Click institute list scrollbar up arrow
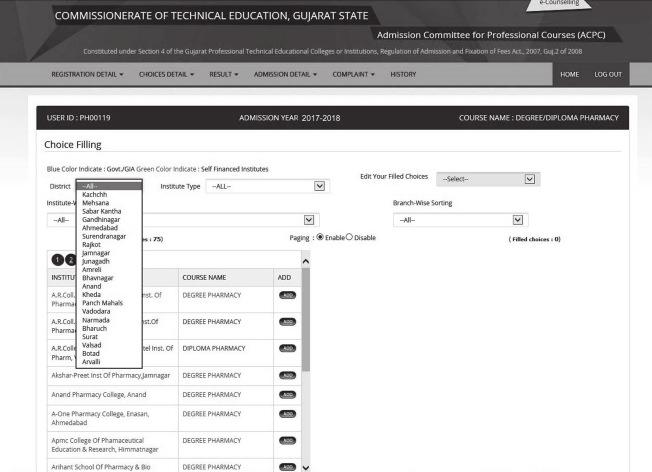This screenshot has height=472, width=652. click(306, 262)
